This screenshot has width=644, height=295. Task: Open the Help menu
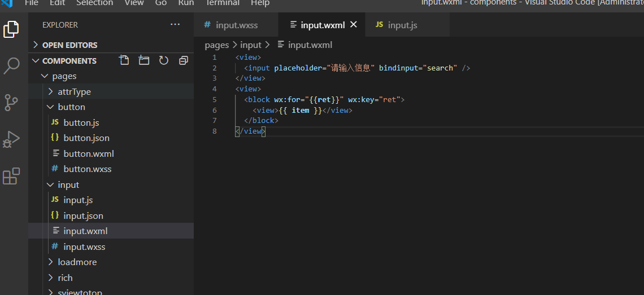coord(260,3)
